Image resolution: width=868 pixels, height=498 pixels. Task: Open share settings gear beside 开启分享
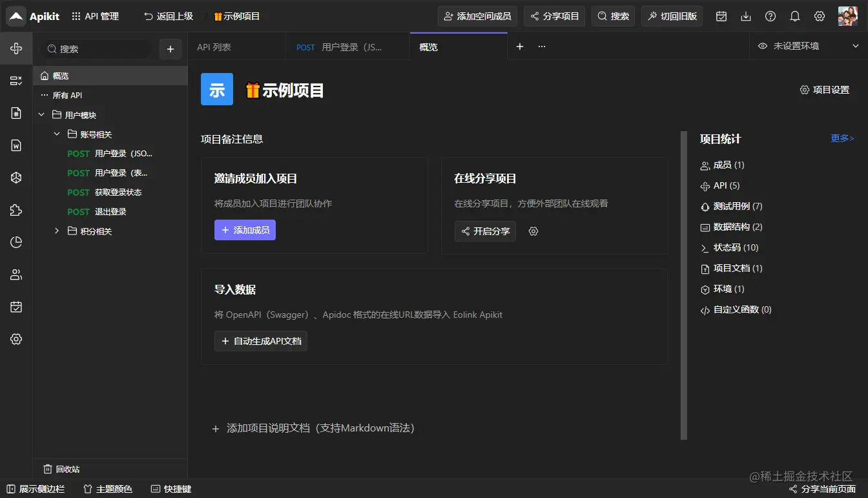coord(533,231)
